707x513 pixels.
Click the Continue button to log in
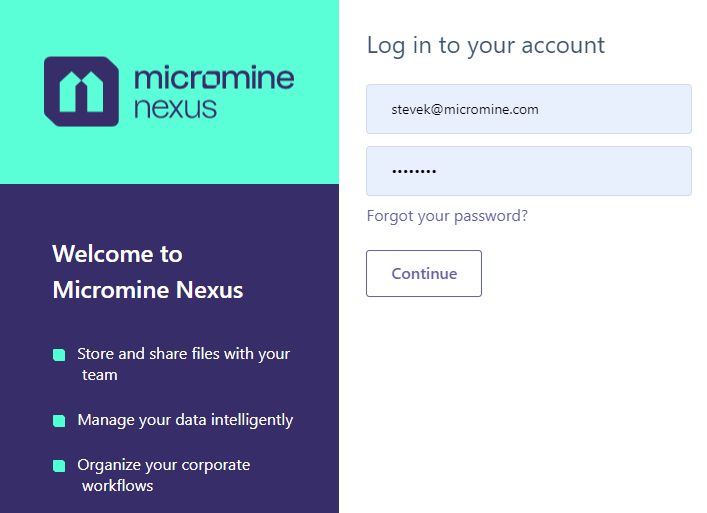(x=424, y=274)
